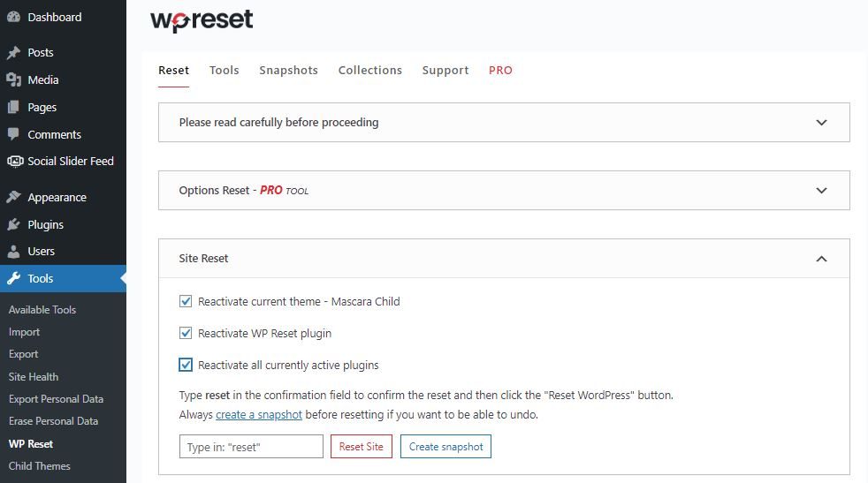Open Media via its sidebar icon

tap(13, 80)
